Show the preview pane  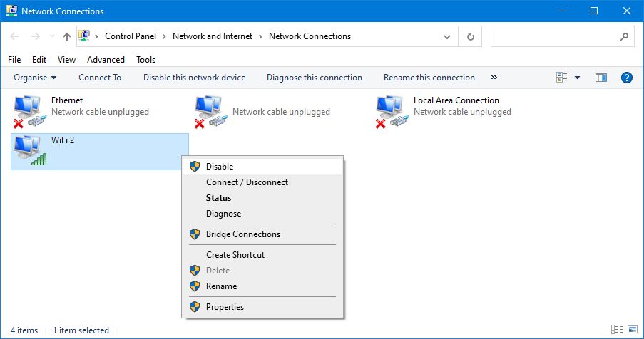[601, 78]
